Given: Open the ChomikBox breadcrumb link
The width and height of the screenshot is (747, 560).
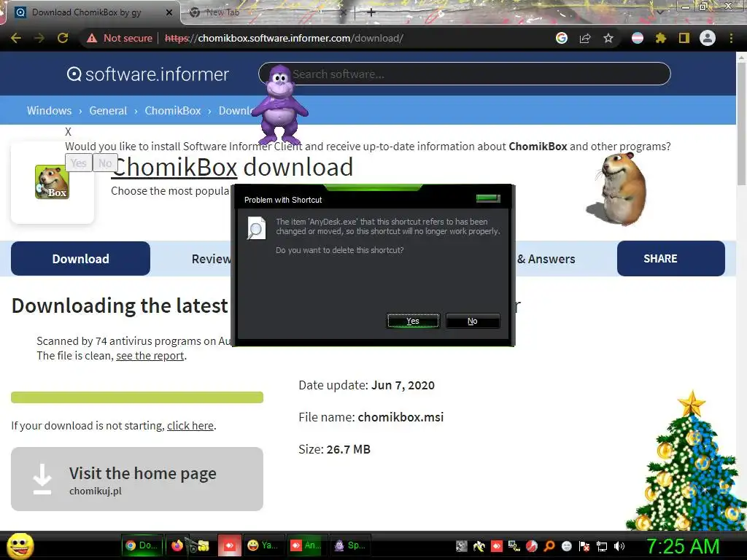Looking at the screenshot, I should coord(173,111).
